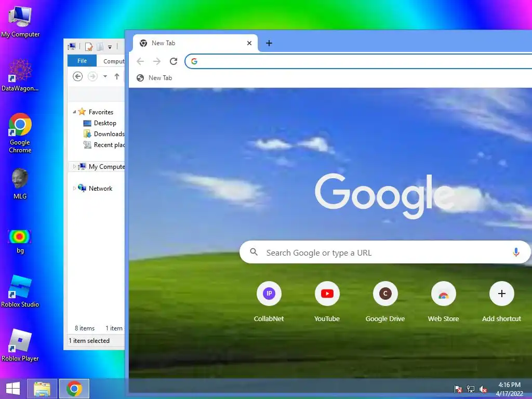The width and height of the screenshot is (532, 399).
Task: Click the '1 item selected' status bar text
Action: pyautogui.click(x=89, y=341)
